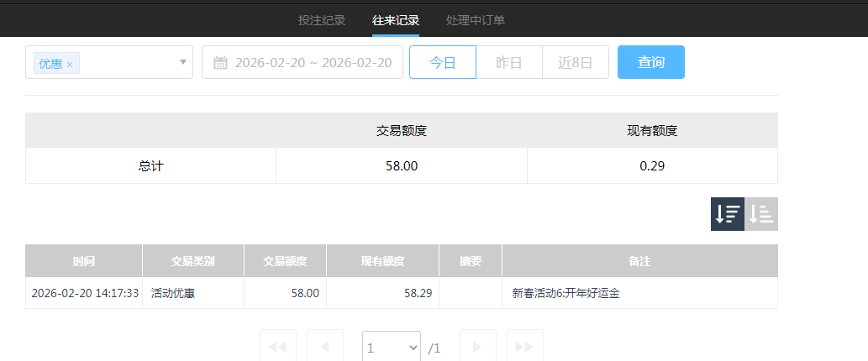Viewport: 868px width, 361px height.
Task: Remove the 优惠 filter tag
Action: 70,65
